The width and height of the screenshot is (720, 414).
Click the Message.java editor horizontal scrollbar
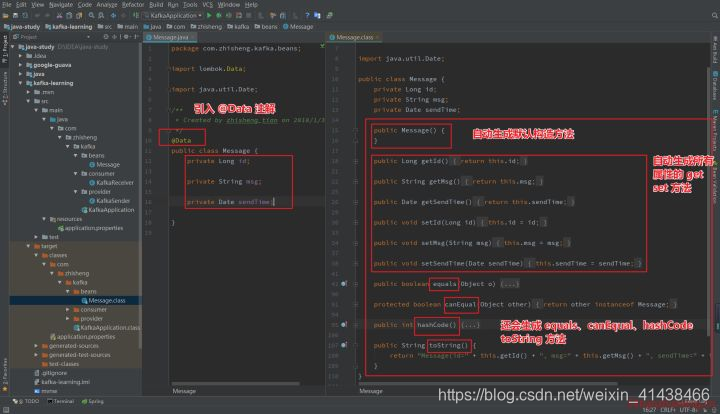(x=236, y=384)
